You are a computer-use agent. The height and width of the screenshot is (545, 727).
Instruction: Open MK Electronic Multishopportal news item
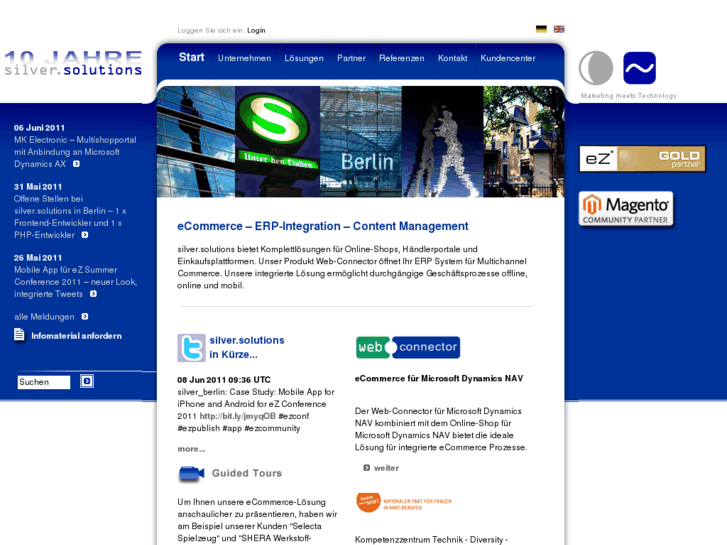coord(75,152)
